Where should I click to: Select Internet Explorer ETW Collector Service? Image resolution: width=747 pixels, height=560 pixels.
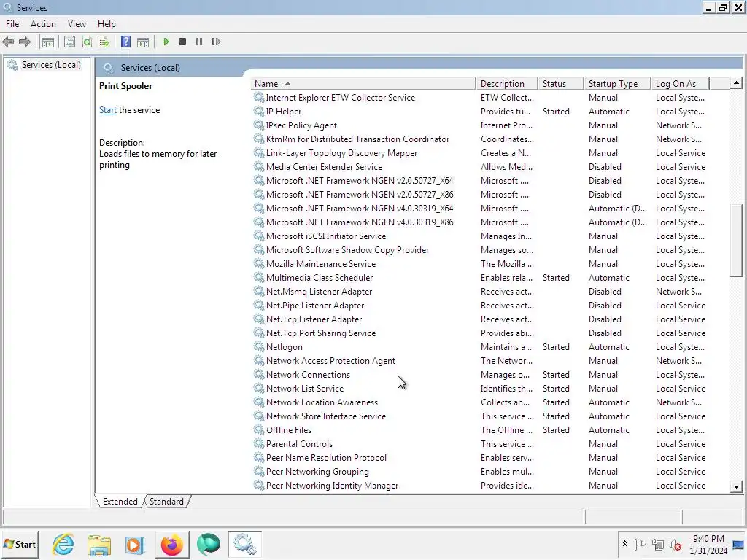(340, 98)
